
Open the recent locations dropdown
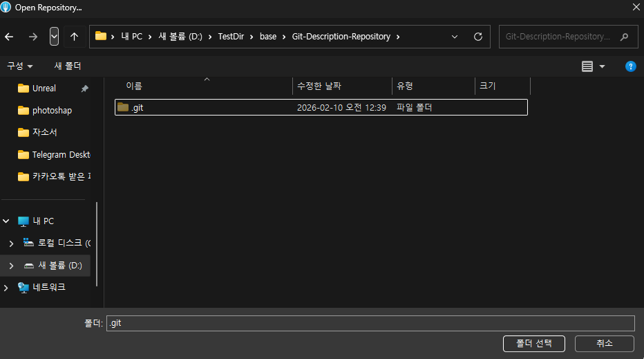54,37
